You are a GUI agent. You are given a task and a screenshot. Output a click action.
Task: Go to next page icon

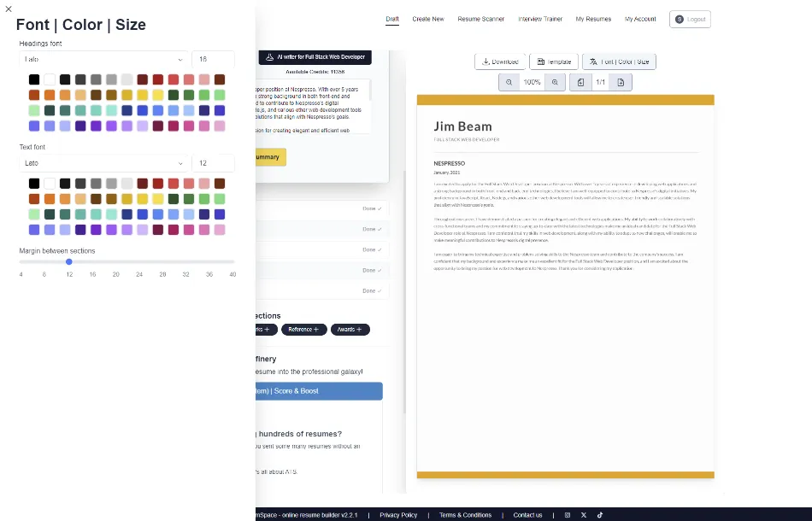coord(621,82)
